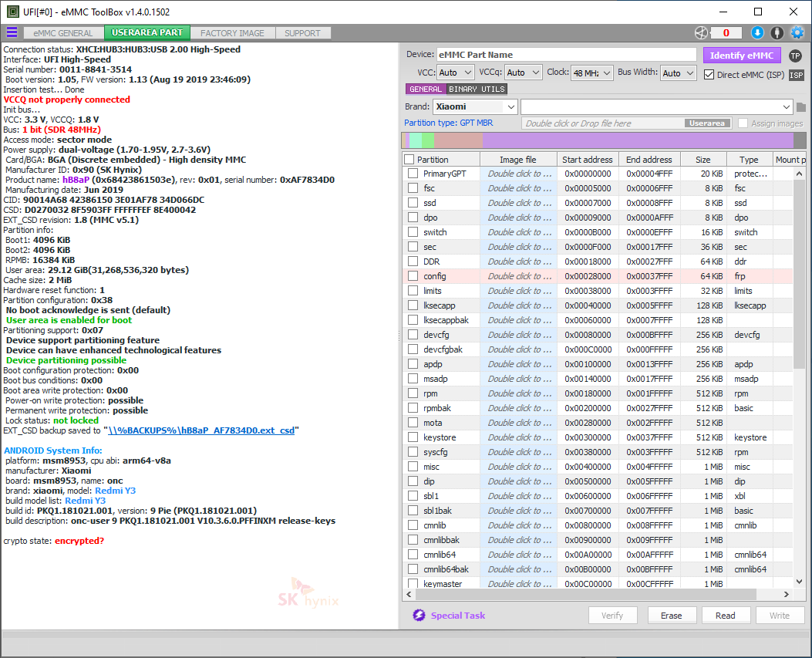The height and width of the screenshot is (658, 812).
Task: Open the Clock 48 MHz dropdown
Action: point(592,73)
